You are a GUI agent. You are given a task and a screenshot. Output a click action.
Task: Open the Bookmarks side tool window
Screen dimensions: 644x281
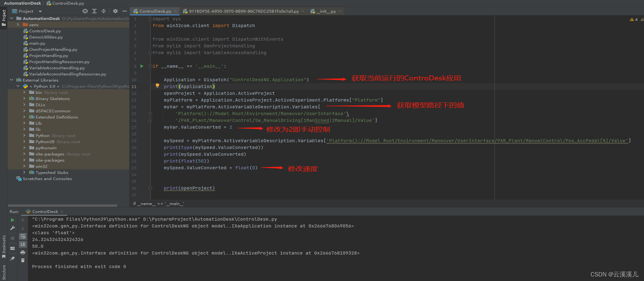click(4, 247)
